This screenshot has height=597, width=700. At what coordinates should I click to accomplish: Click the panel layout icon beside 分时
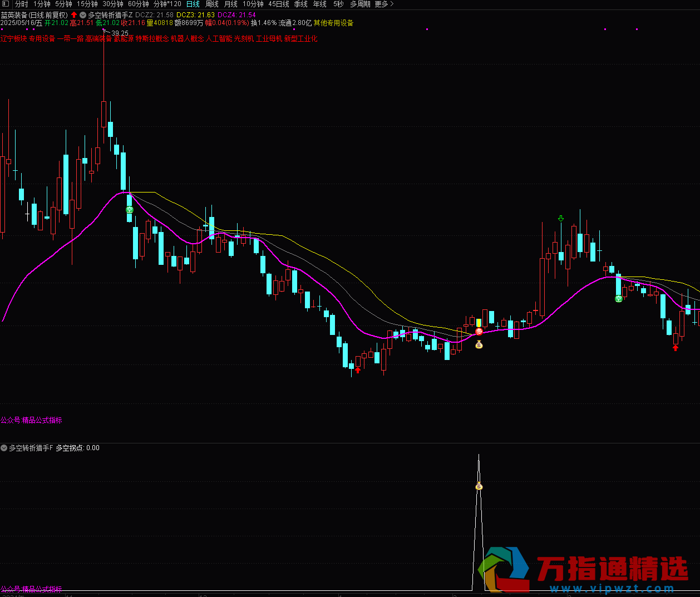click(6, 4)
